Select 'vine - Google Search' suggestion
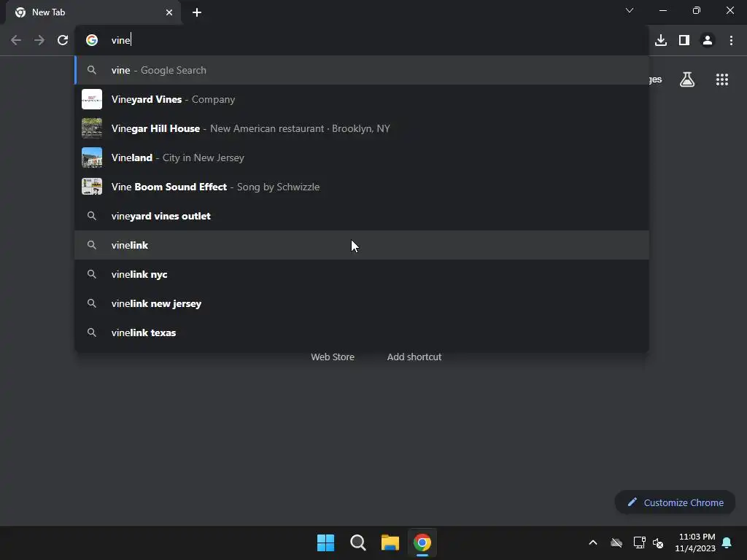The image size is (747, 560). [362, 71]
